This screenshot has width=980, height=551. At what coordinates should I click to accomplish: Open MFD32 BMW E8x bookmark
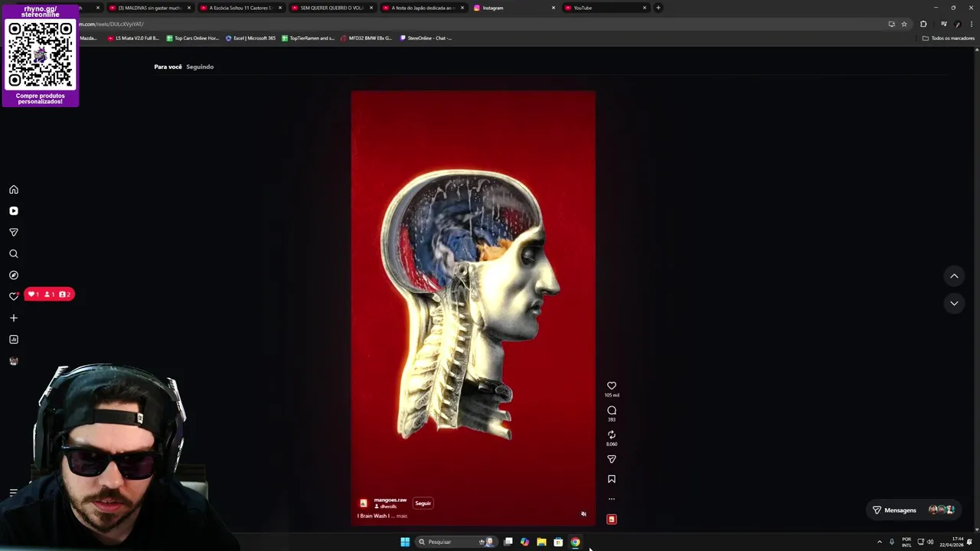tap(366, 38)
